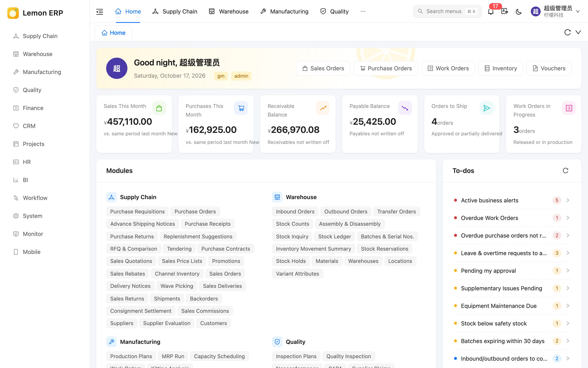Open the Manufacturing top menu

tap(284, 11)
